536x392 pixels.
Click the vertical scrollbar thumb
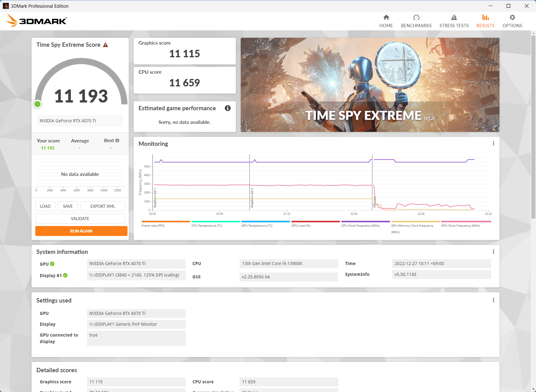[533, 127]
